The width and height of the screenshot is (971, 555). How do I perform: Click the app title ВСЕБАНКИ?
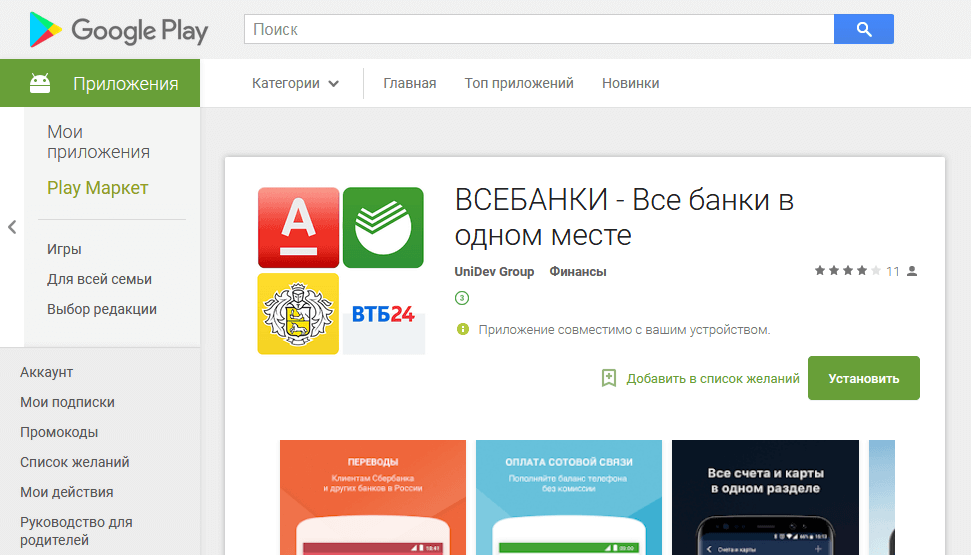(624, 217)
